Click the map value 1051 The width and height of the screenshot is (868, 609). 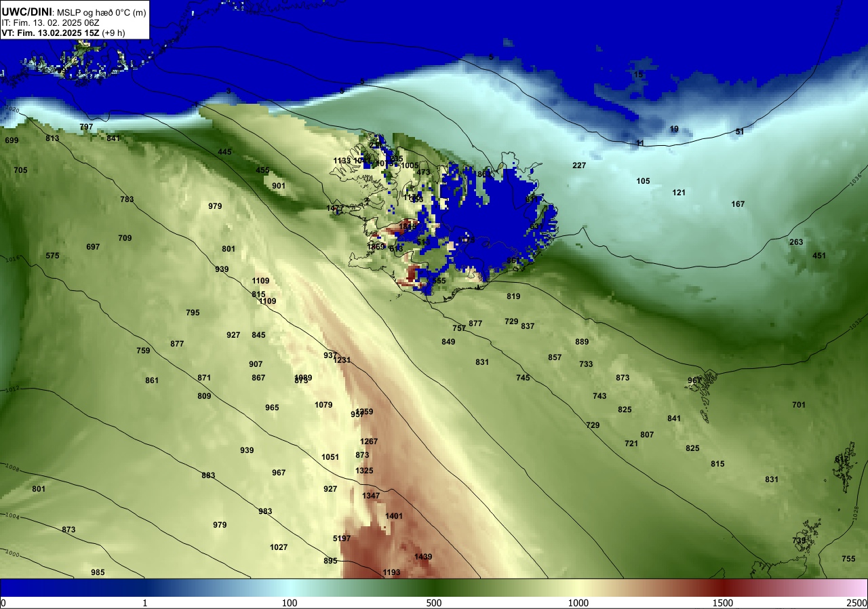click(x=330, y=457)
